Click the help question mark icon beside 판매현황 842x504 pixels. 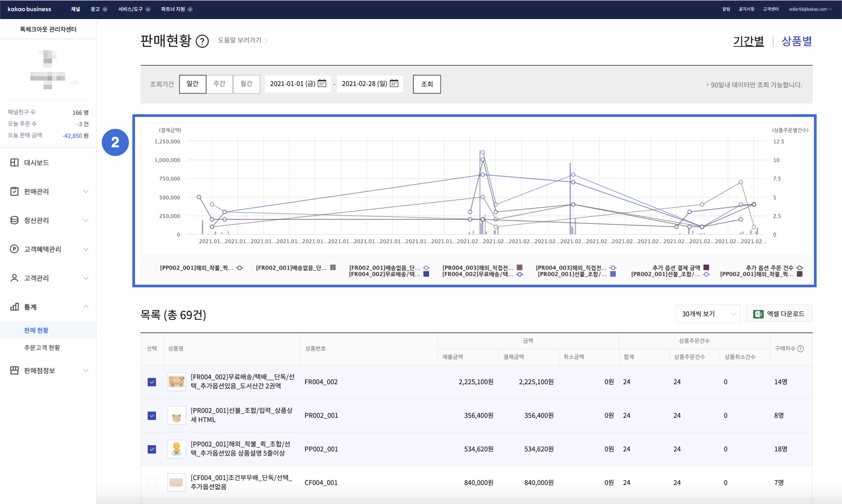[202, 41]
